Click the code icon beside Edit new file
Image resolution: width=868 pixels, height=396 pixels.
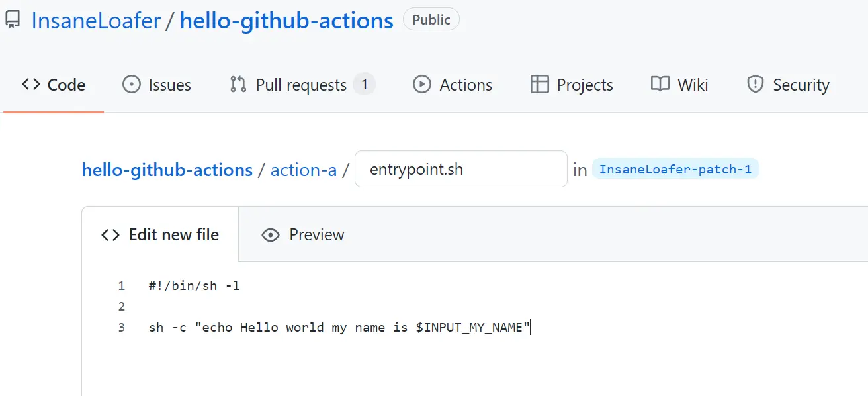(110, 235)
